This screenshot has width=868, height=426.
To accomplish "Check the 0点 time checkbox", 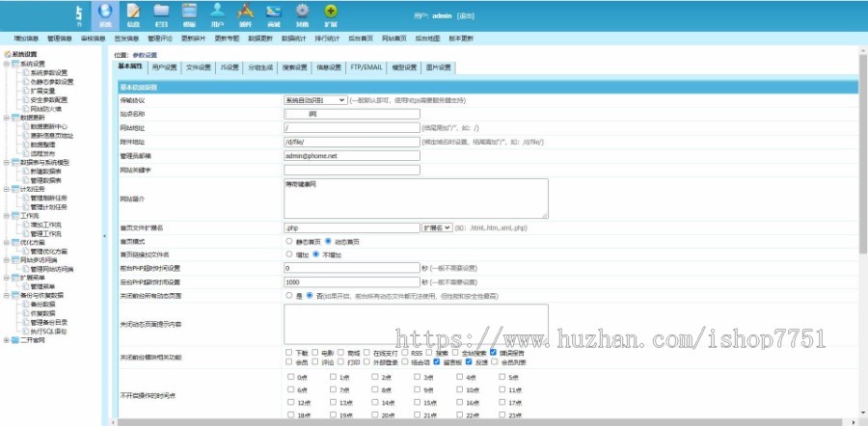I will pos(290,377).
